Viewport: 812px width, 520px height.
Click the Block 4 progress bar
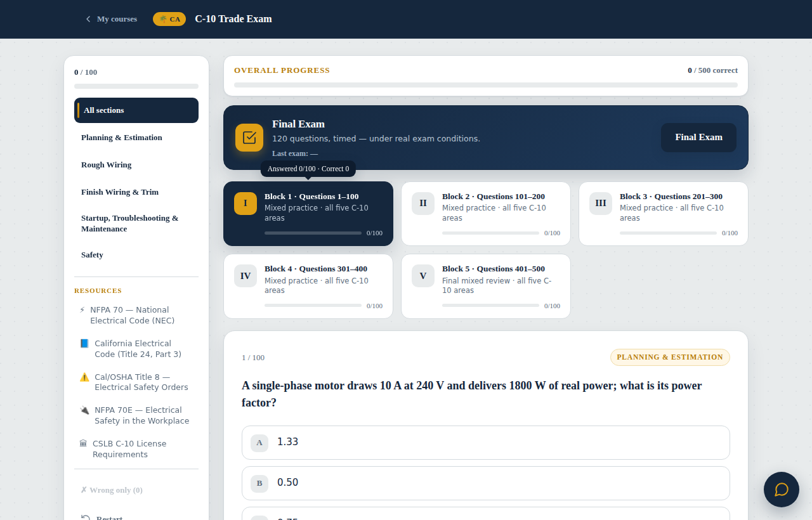click(313, 305)
